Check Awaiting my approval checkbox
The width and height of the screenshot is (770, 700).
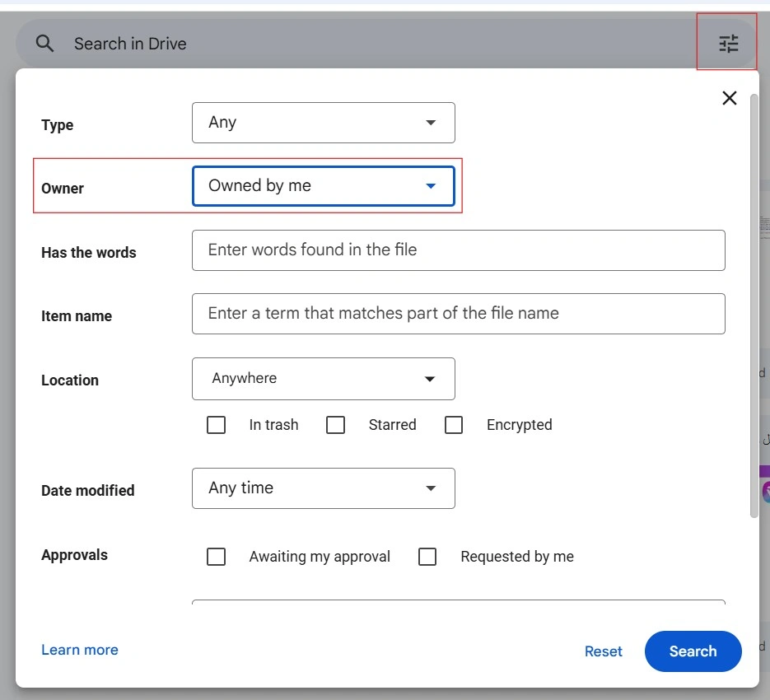(216, 557)
